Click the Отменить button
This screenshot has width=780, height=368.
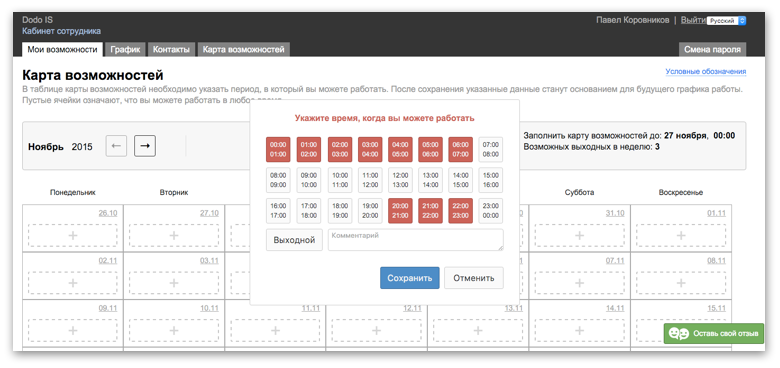474,278
